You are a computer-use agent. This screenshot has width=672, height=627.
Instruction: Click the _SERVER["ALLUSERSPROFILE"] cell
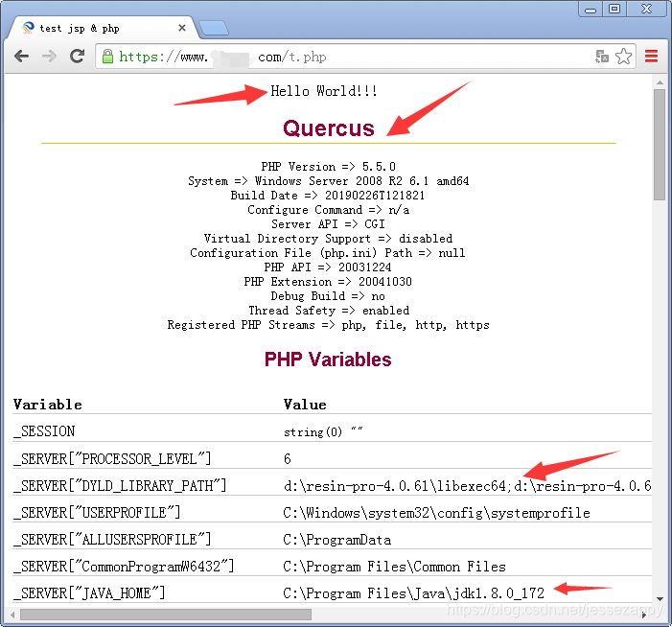point(112,540)
